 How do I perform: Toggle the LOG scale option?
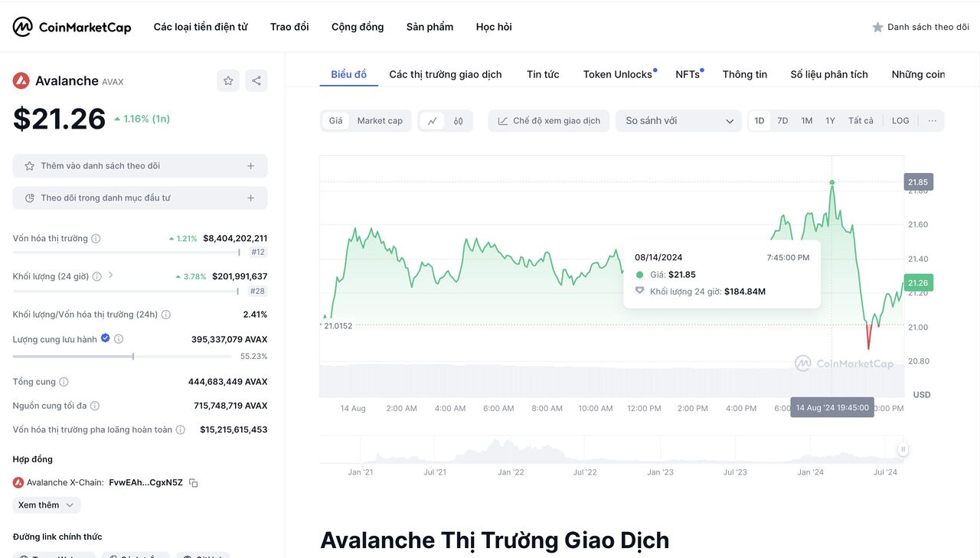[900, 121]
